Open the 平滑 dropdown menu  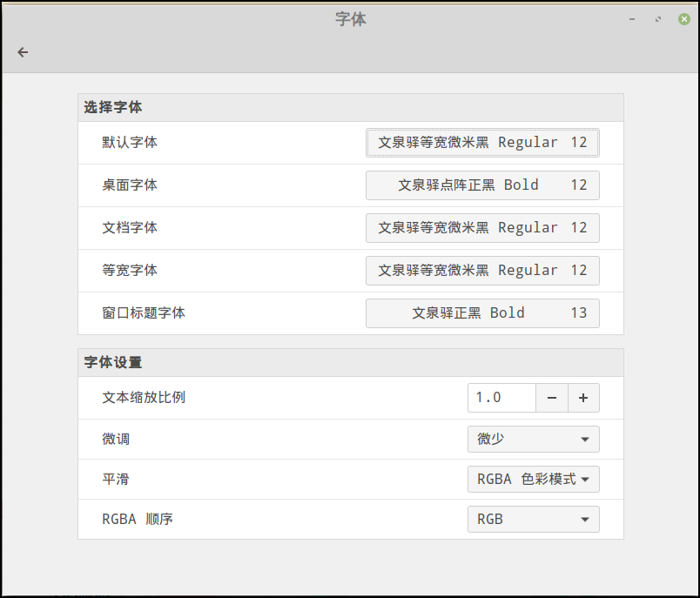coord(533,479)
